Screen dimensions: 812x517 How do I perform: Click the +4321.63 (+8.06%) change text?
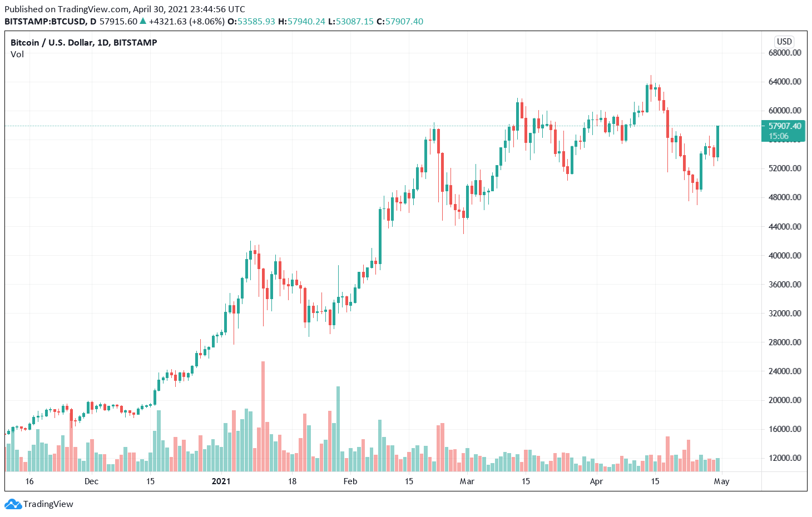(x=186, y=22)
